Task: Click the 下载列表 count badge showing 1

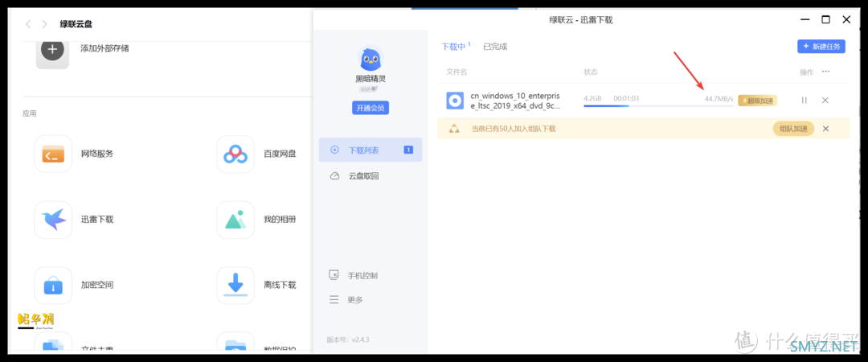Action: pyautogui.click(x=408, y=150)
